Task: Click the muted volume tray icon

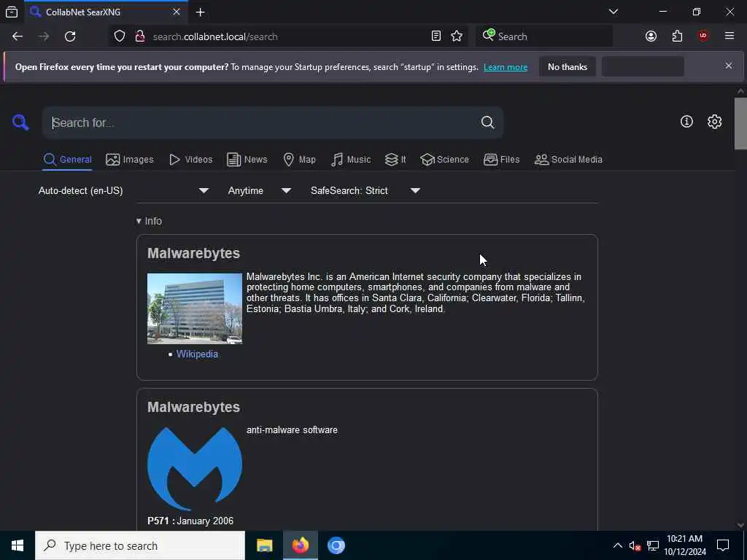Action: [635, 545]
